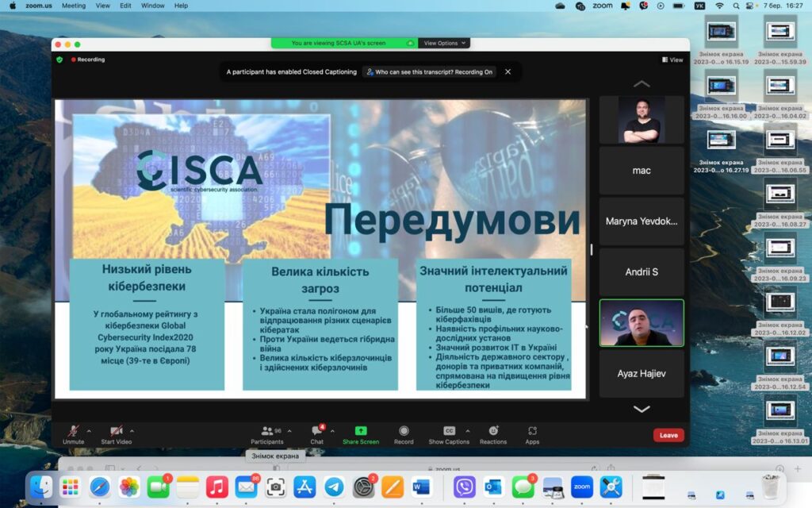Open the Help menu
This screenshot has width=812, height=508.
click(181, 6)
